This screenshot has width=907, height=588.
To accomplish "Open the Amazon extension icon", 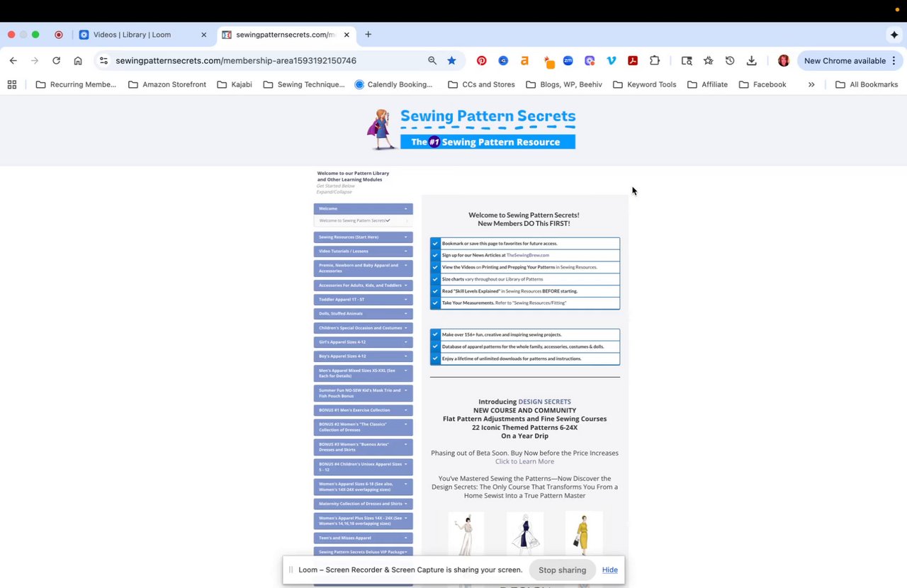I will click(x=524, y=61).
